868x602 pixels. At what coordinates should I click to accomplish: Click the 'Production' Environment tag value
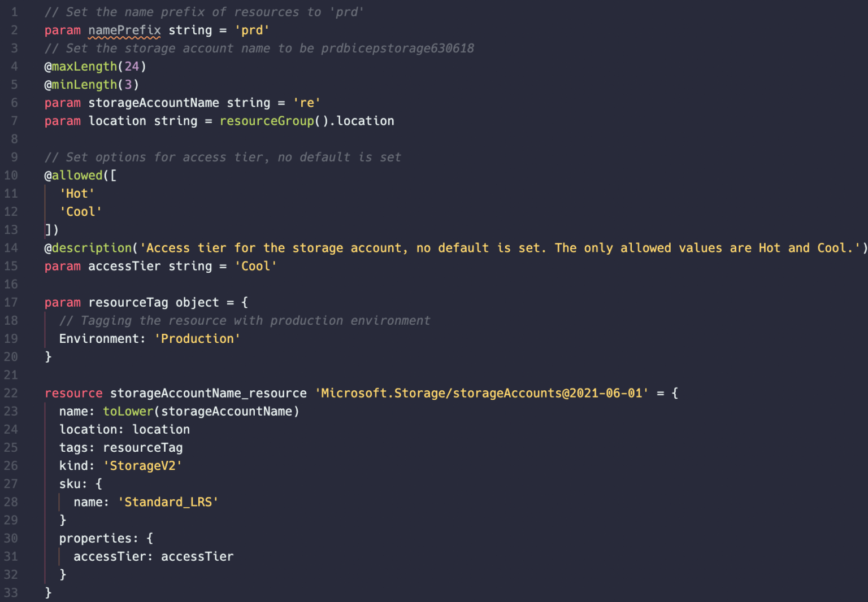(197, 339)
